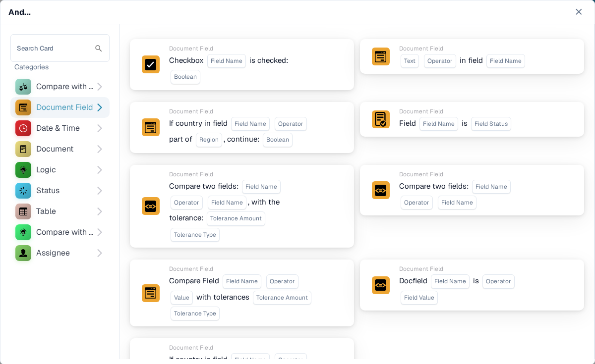Expand the Logic category chevron
The image size is (595, 364).
(100, 170)
